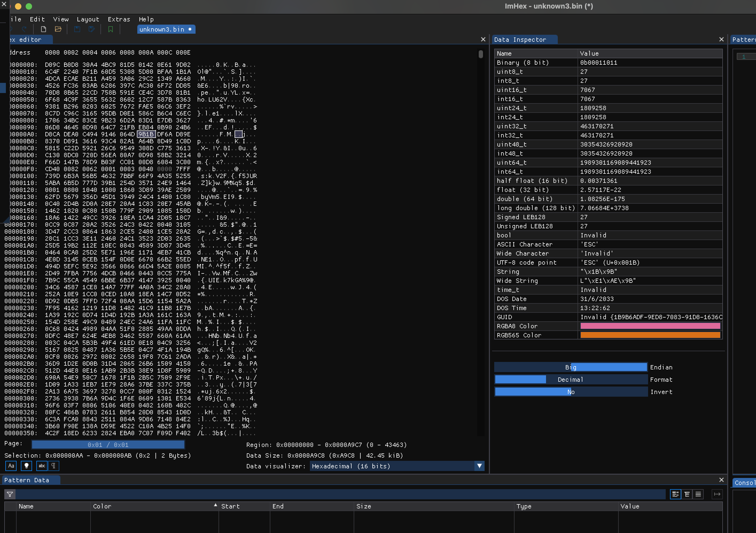Enable the Aa case toggle button
756x533 pixels.
(10, 466)
